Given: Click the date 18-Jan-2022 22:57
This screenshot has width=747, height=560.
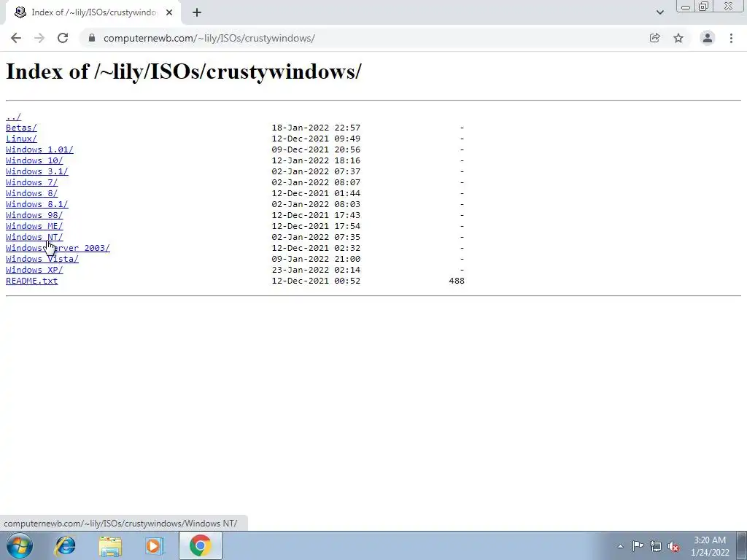Looking at the screenshot, I should [316, 128].
